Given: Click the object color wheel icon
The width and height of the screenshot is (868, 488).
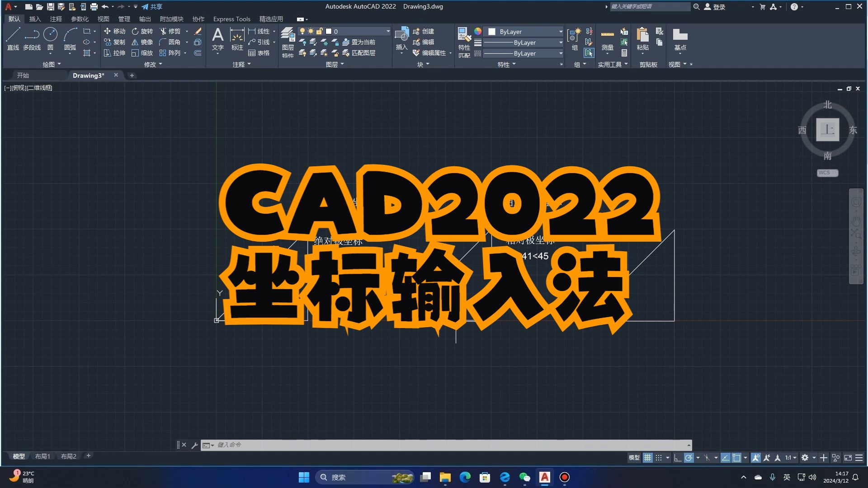Looking at the screenshot, I should pos(478,31).
